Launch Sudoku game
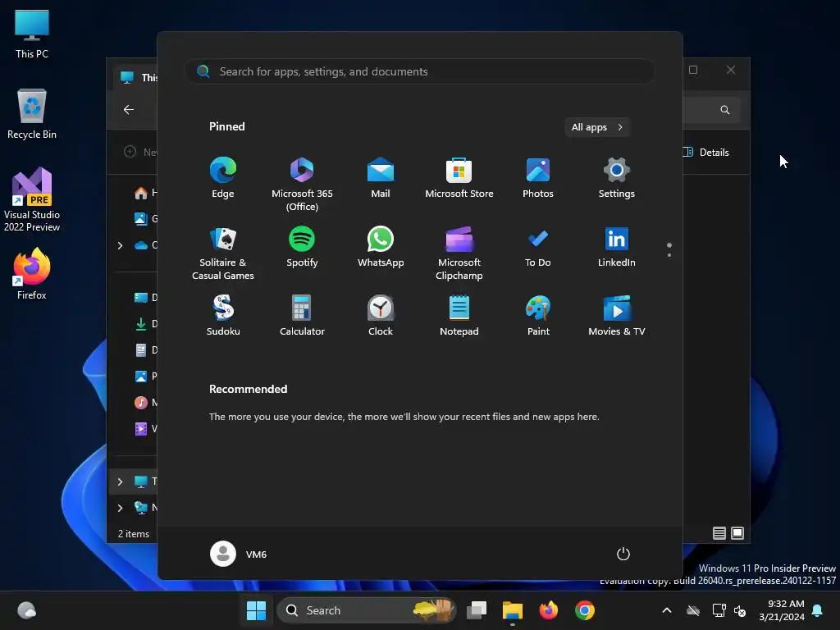The width and height of the screenshot is (840, 630). click(x=223, y=316)
